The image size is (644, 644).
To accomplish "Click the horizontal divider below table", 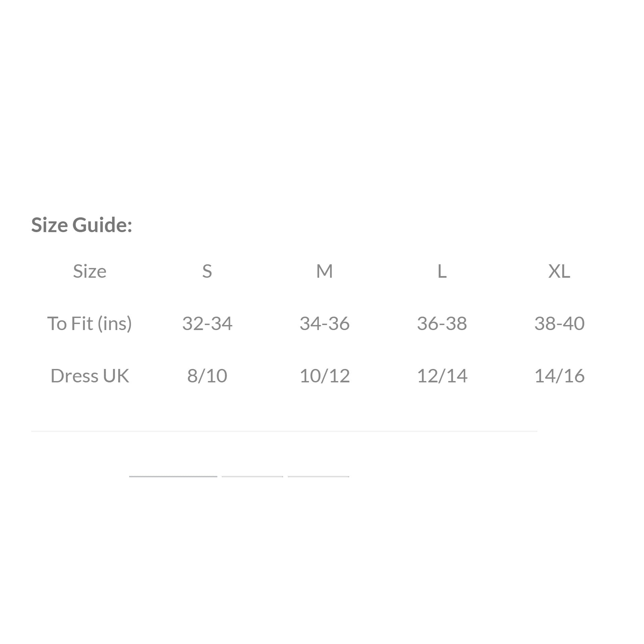I will coord(284,431).
